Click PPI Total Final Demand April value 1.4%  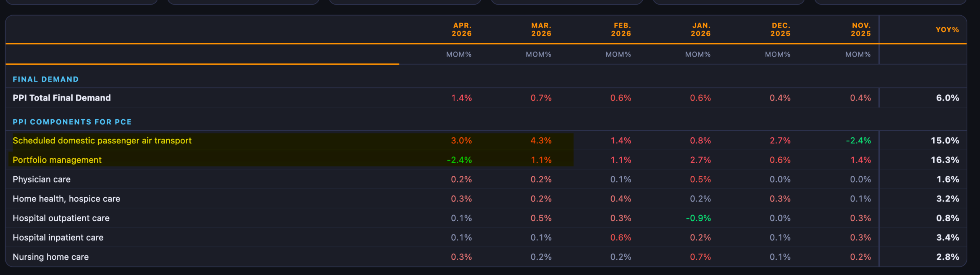[461, 98]
